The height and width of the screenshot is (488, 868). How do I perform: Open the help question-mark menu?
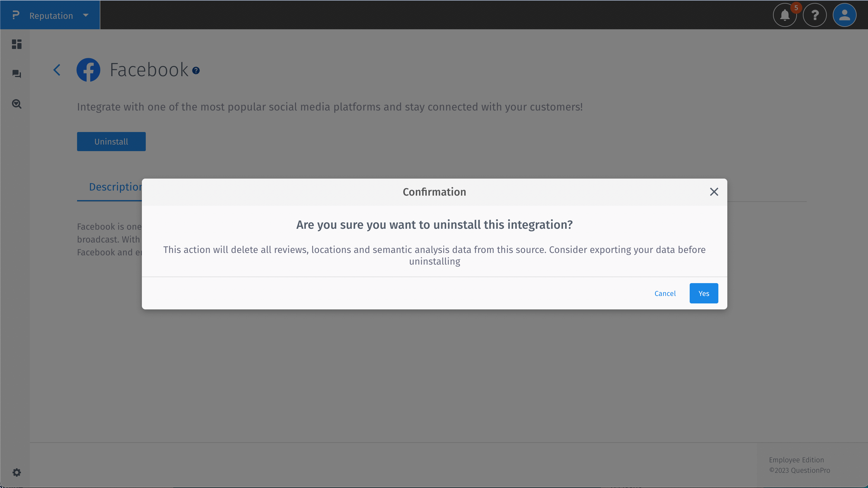[x=815, y=15]
